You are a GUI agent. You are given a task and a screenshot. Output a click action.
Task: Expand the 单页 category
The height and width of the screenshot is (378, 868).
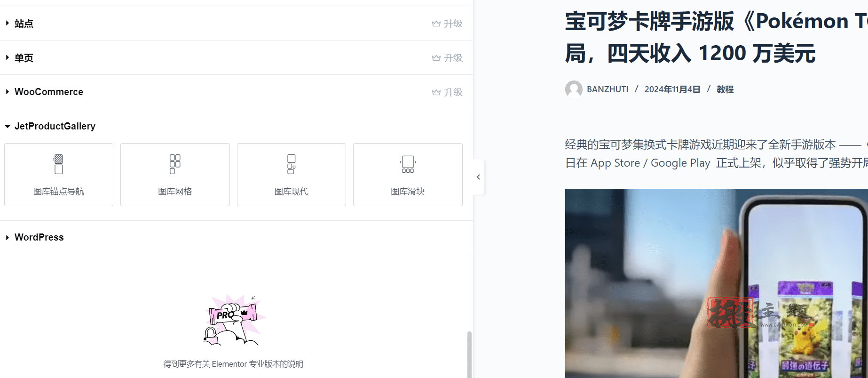coord(236,57)
